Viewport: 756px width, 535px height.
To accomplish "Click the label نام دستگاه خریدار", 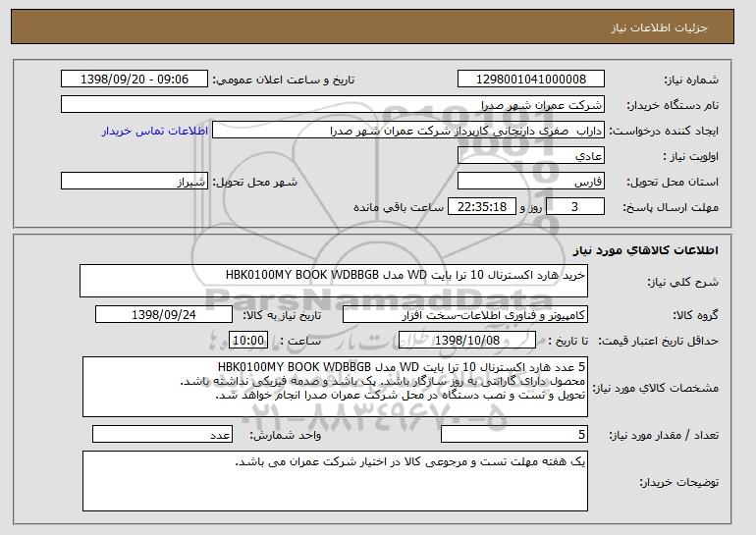I will tap(673, 105).
